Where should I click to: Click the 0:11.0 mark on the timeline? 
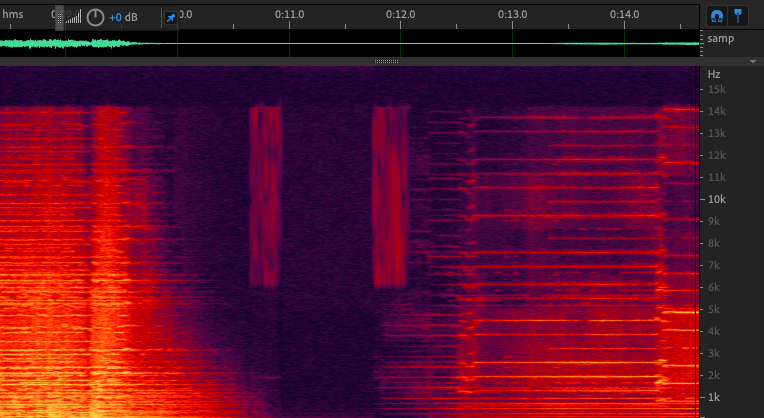point(289,14)
